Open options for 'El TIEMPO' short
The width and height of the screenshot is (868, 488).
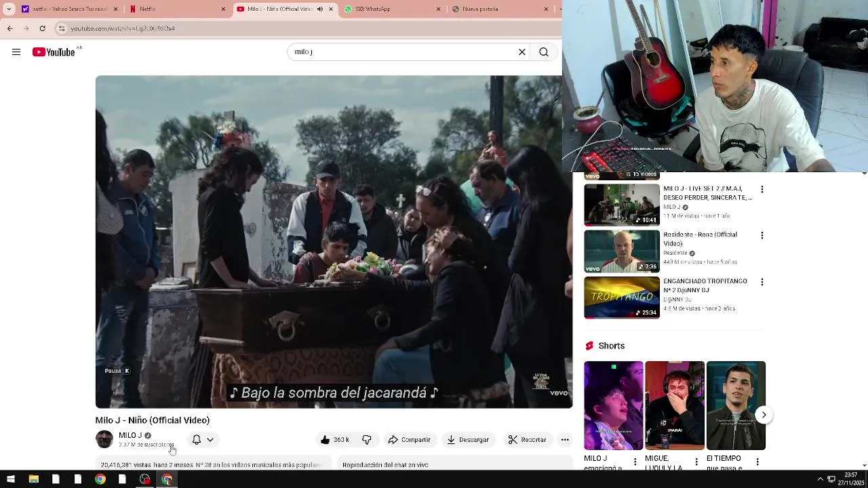click(x=757, y=462)
